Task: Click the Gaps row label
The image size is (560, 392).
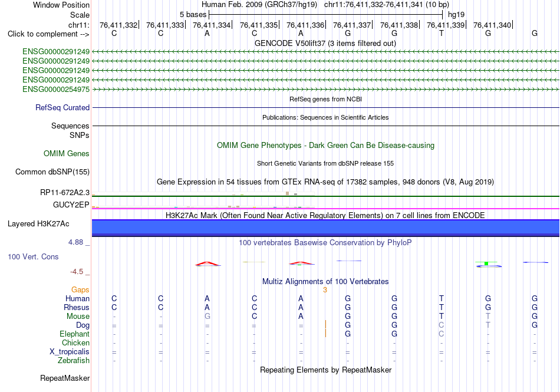Action: [80, 289]
